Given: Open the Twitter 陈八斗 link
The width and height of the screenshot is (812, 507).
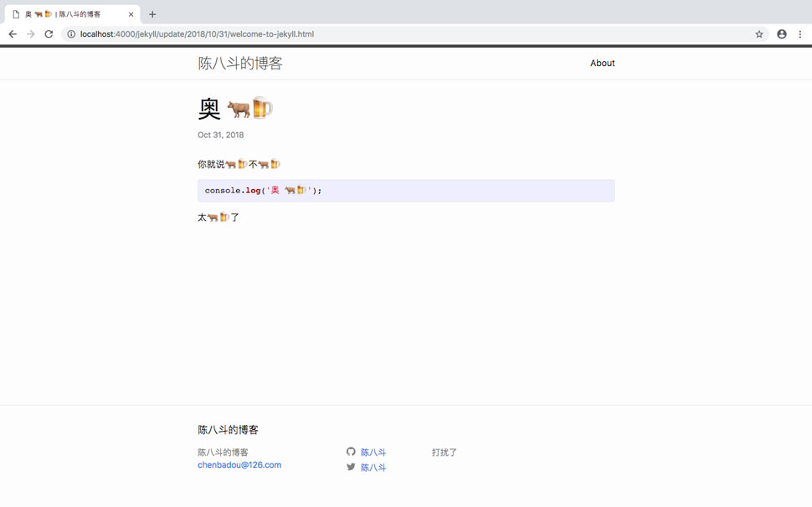Looking at the screenshot, I should pyautogui.click(x=373, y=467).
